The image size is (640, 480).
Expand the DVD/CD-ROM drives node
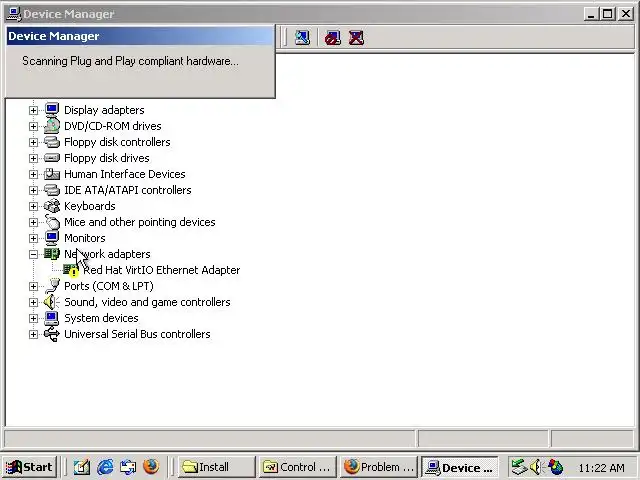click(33, 126)
